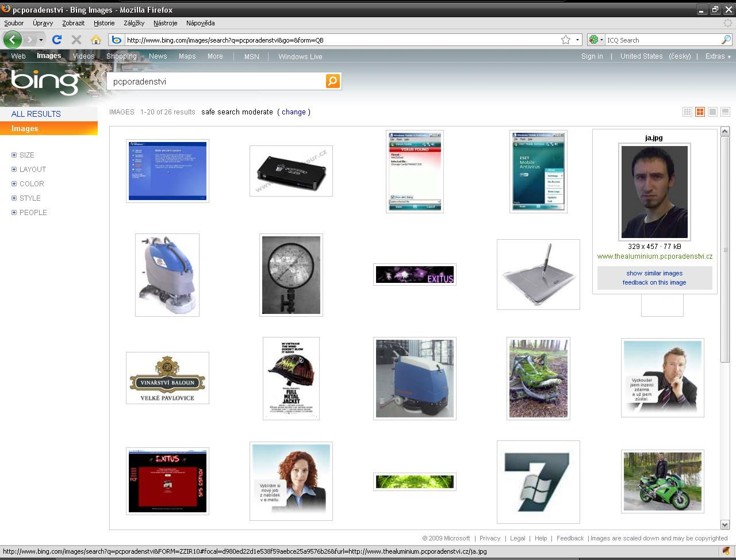Reload the page with the refresh icon
Image resolution: width=736 pixels, height=560 pixels.
pyautogui.click(x=56, y=40)
